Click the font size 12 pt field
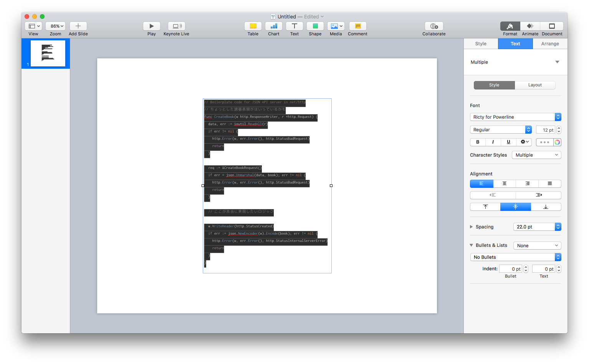This screenshot has height=364, width=589. (x=545, y=130)
